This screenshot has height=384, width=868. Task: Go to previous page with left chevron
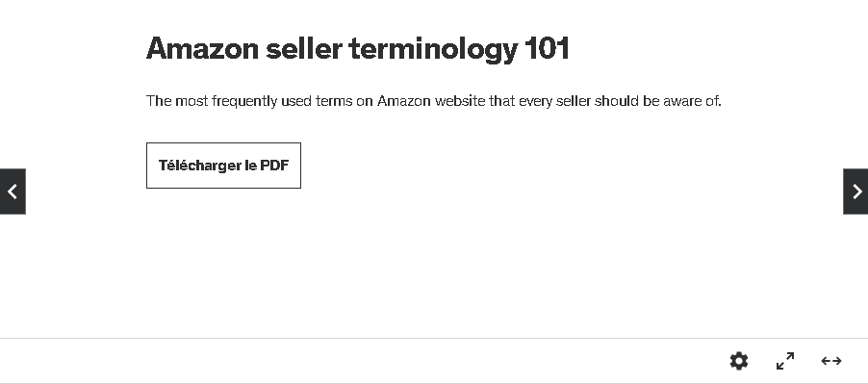coord(13,192)
